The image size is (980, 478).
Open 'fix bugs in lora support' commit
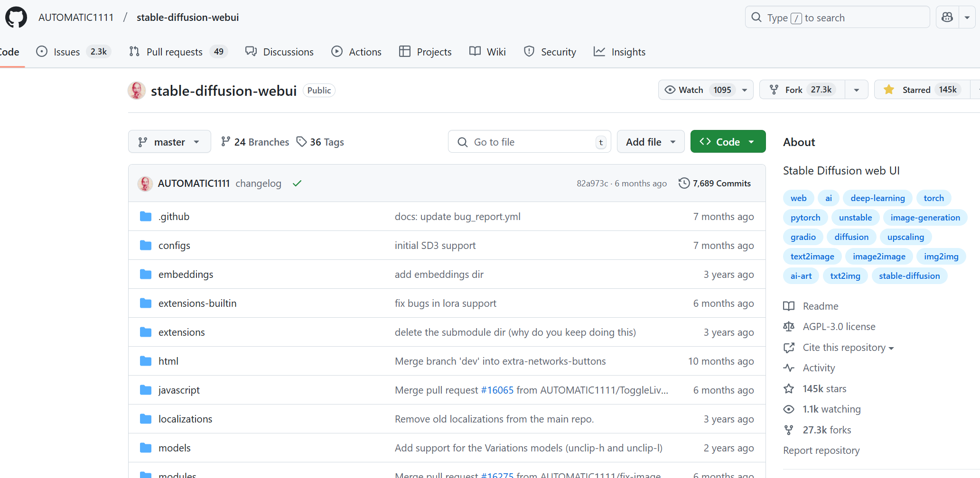446,303
